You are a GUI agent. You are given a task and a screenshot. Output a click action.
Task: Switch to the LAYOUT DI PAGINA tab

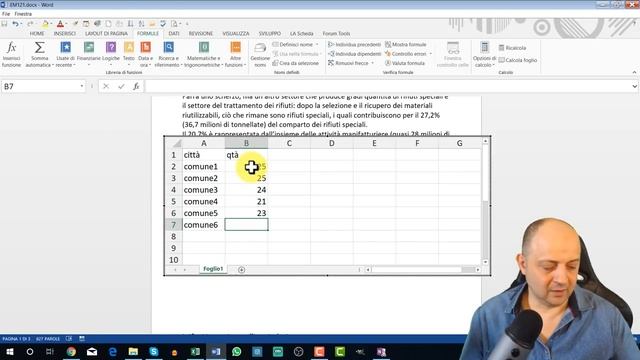tap(106, 33)
